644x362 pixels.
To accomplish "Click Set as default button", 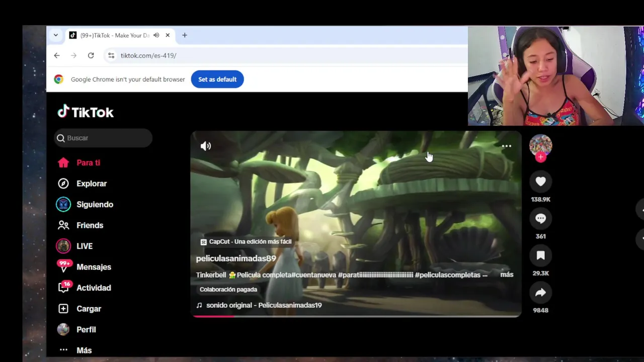I will pos(217,79).
